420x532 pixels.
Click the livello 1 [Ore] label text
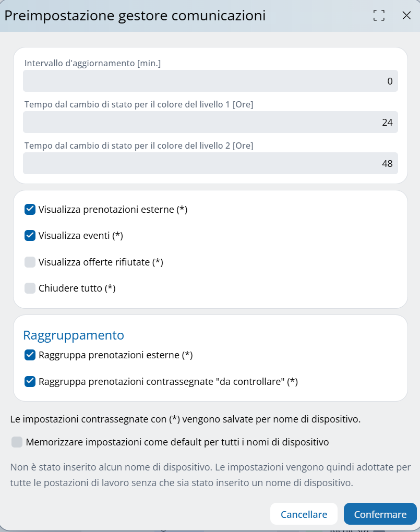[x=139, y=104]
